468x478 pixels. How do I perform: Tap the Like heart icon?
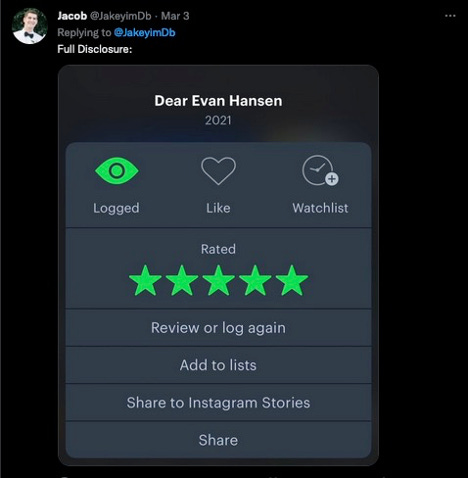pos(218,171)
